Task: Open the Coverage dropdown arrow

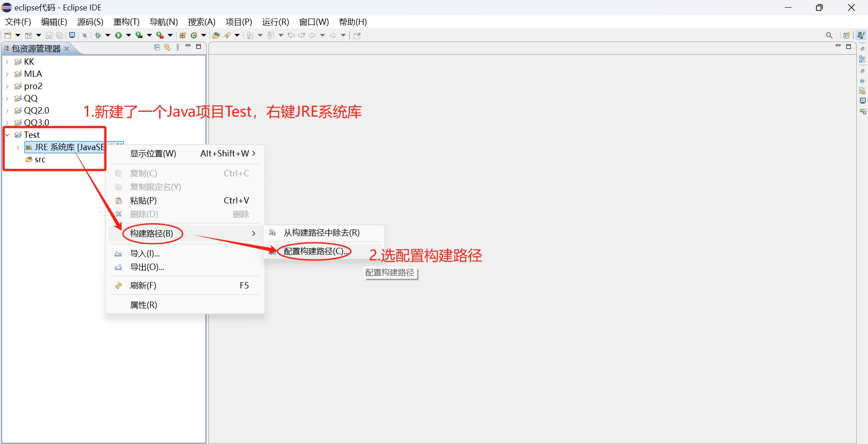Action: [x=149, y=35]
